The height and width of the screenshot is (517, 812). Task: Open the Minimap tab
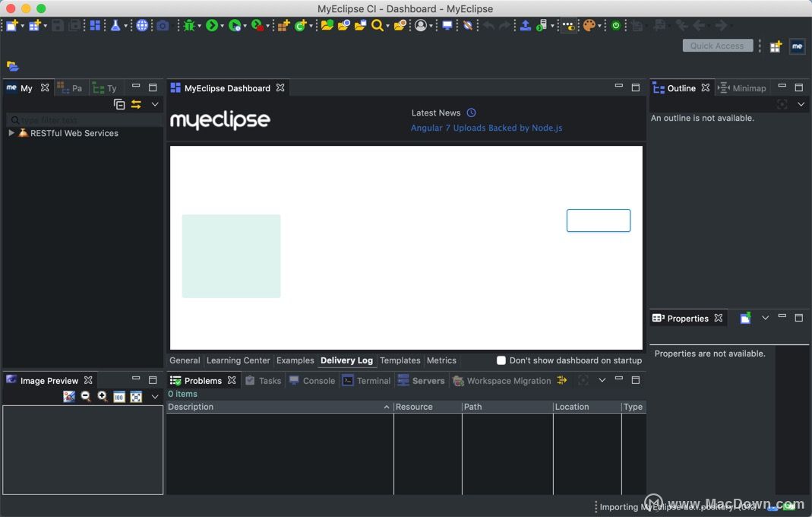[742, 88]
